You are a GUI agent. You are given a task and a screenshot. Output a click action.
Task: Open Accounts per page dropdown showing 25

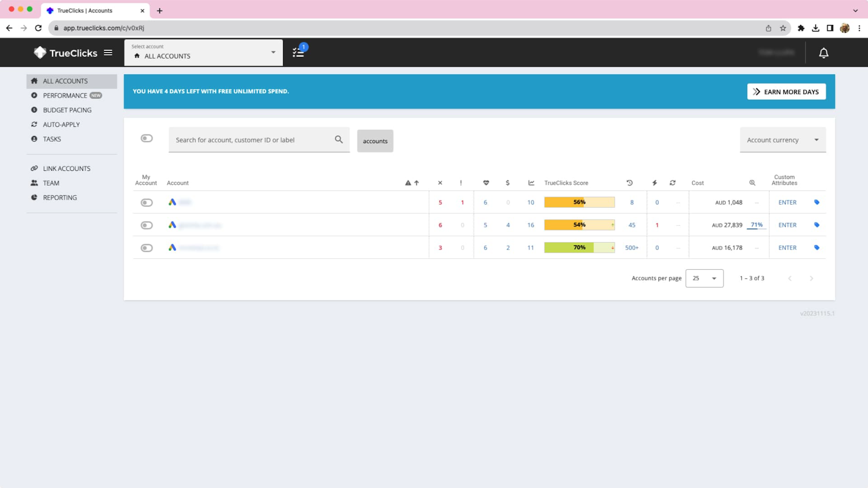coord(704,278)
